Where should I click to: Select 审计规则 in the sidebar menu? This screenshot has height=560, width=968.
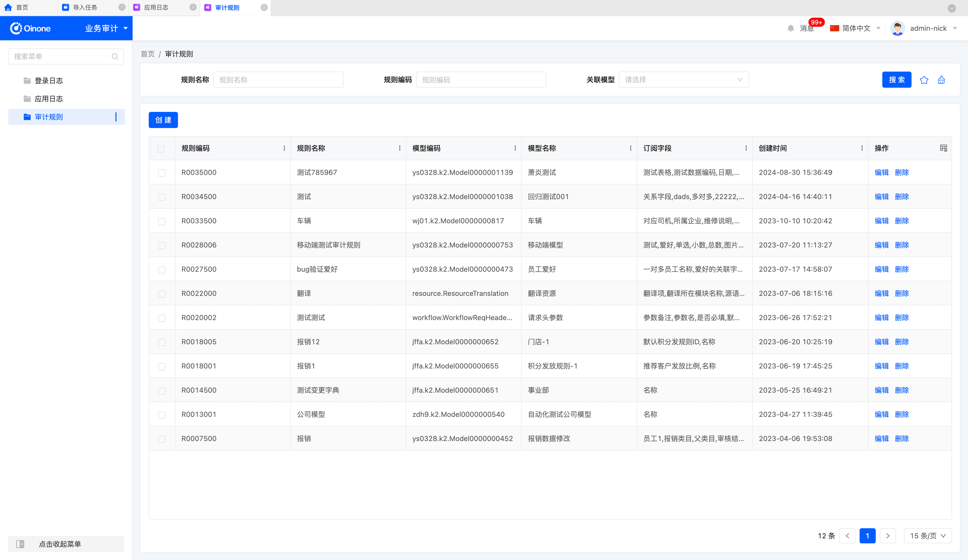pos(67,117)
